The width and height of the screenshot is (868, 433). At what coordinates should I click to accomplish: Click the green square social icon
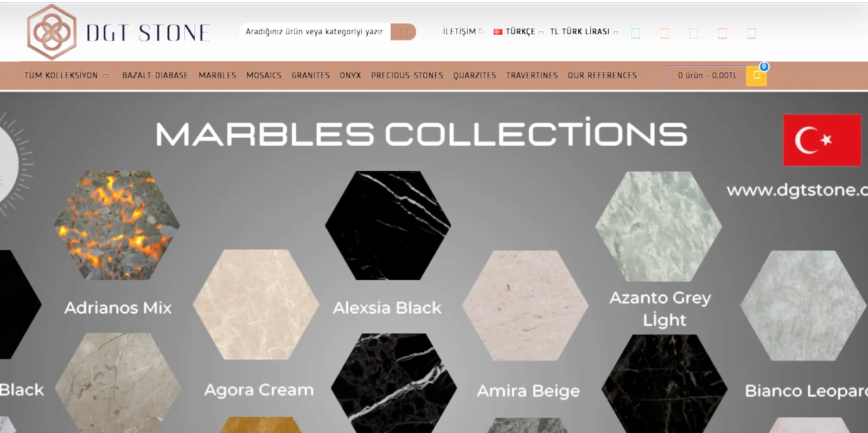point(693,34)
